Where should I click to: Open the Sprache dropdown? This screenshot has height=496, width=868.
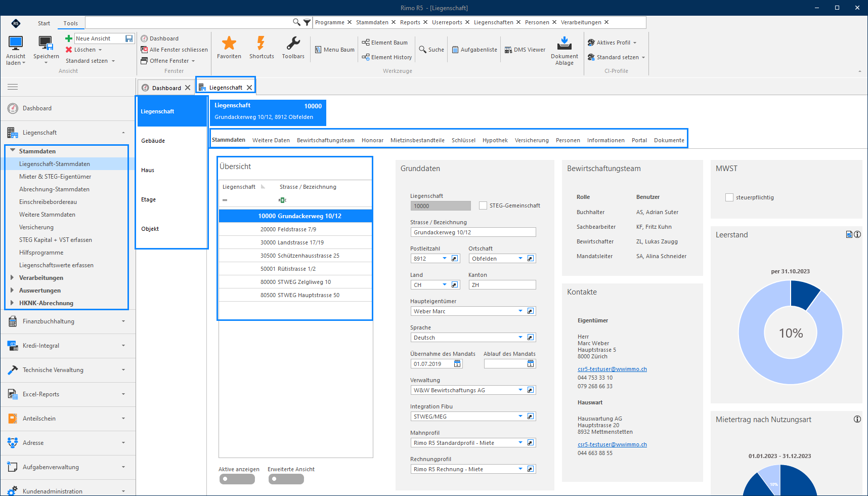[x=520, y=338]
